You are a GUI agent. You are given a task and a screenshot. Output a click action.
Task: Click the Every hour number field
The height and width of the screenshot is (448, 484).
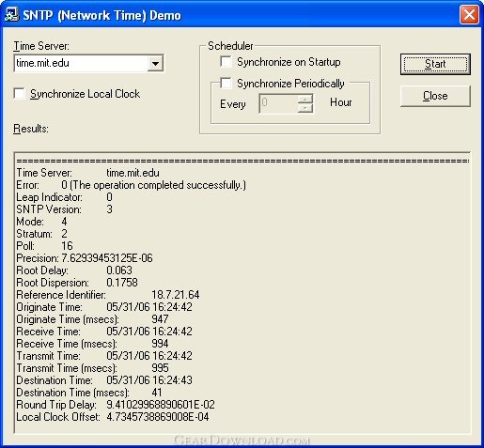278,103
